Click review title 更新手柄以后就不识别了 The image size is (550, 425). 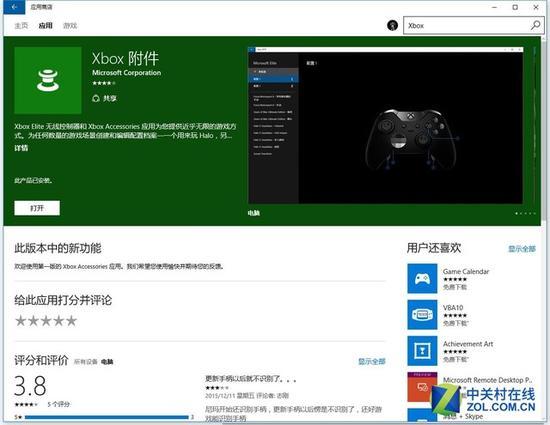click(250, 379)
